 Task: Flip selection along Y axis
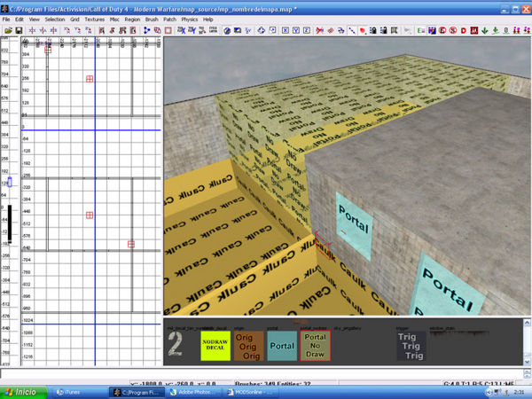point(43,30)
